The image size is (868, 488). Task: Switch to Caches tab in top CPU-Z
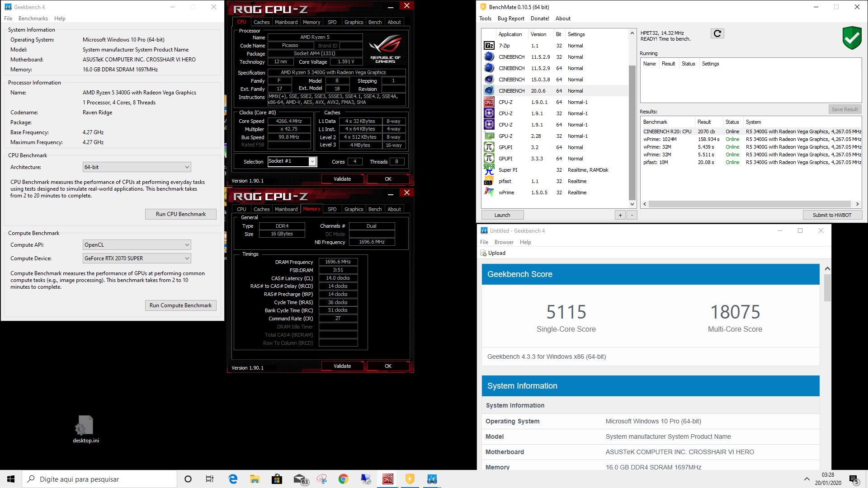(261, 22)
